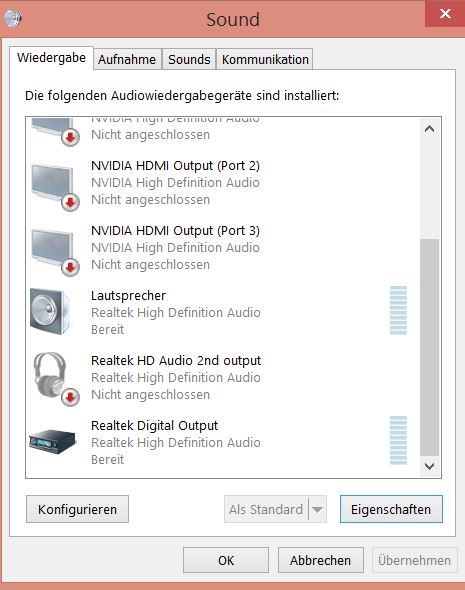The height and width of the screenshot is (590, 465).
Task: Open the Sounds tab
Action: tap(189, 59)
